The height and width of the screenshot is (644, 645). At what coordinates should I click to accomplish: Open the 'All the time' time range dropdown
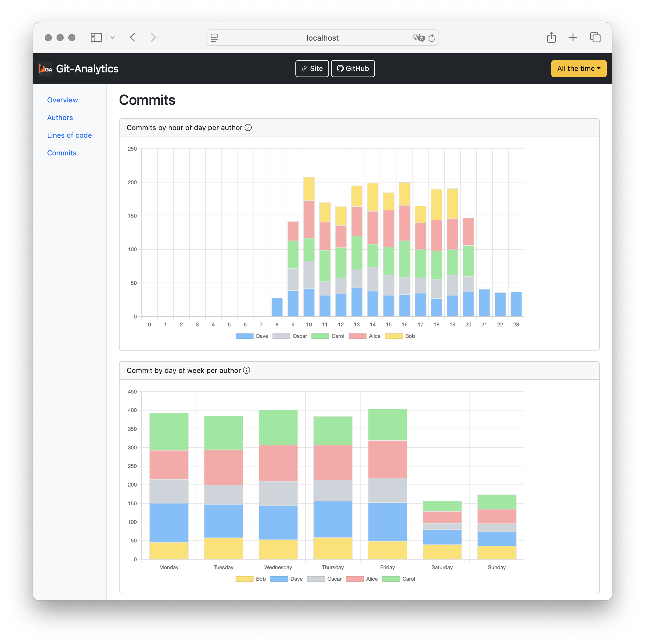[x=578, y=68]
